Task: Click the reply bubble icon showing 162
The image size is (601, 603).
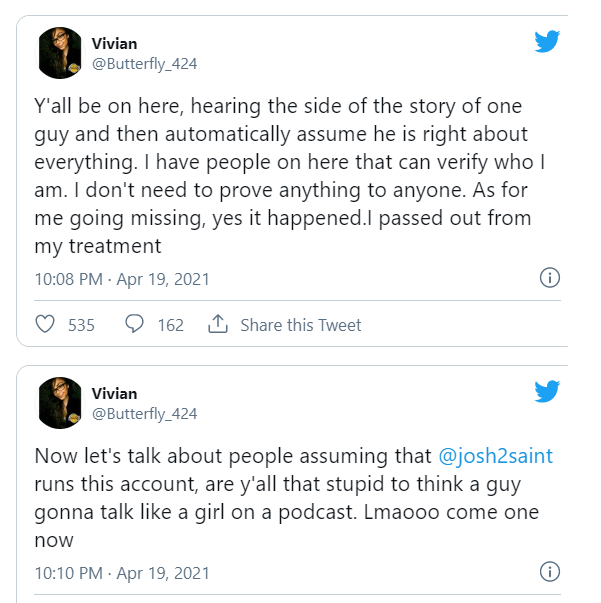Action: tap(135, 325)
